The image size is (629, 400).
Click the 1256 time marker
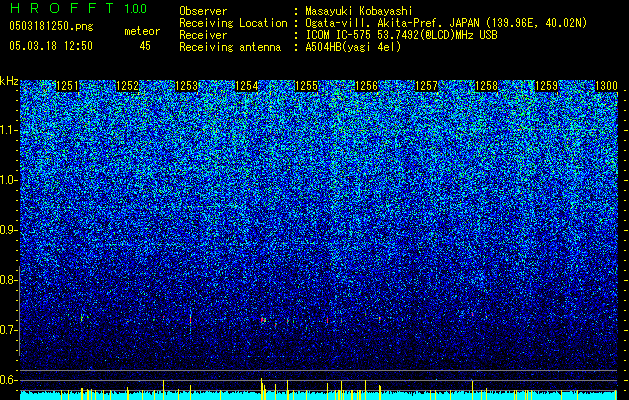coord(367,86)
